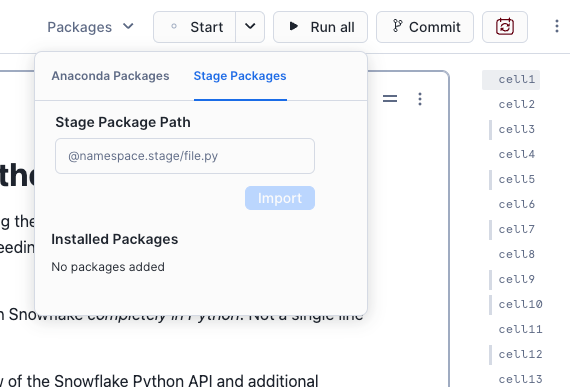The image size is (570, 387).
Task: Jump to cell9 in the outline
Action: pos(516,279)
